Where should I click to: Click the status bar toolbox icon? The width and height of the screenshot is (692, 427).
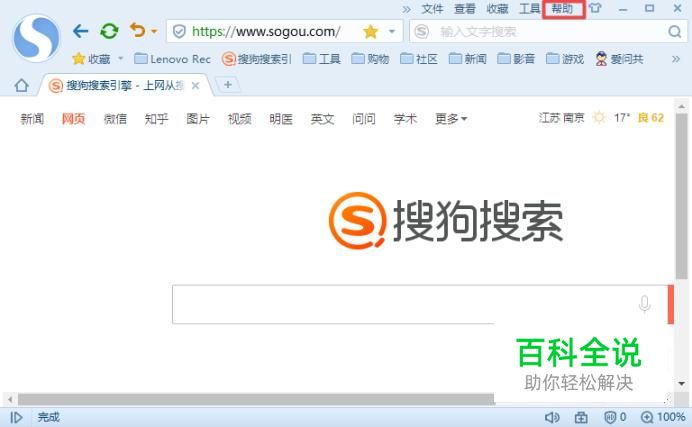[x=581, y=417]
